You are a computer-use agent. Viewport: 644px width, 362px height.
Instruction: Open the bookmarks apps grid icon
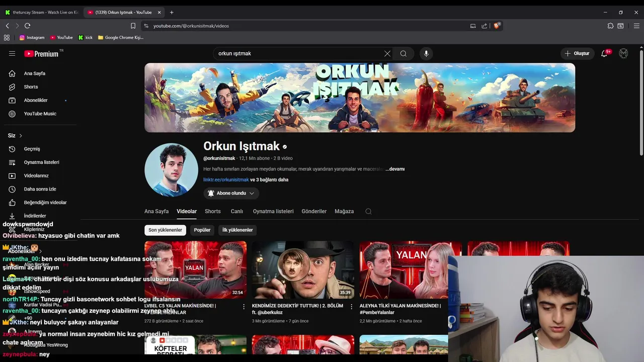pyautogui.click(x=7, y=37)
